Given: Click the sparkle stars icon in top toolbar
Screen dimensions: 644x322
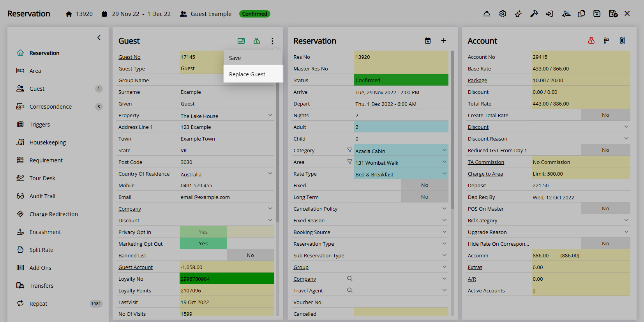Looking at the screenshot, I should tap(518, 14).
